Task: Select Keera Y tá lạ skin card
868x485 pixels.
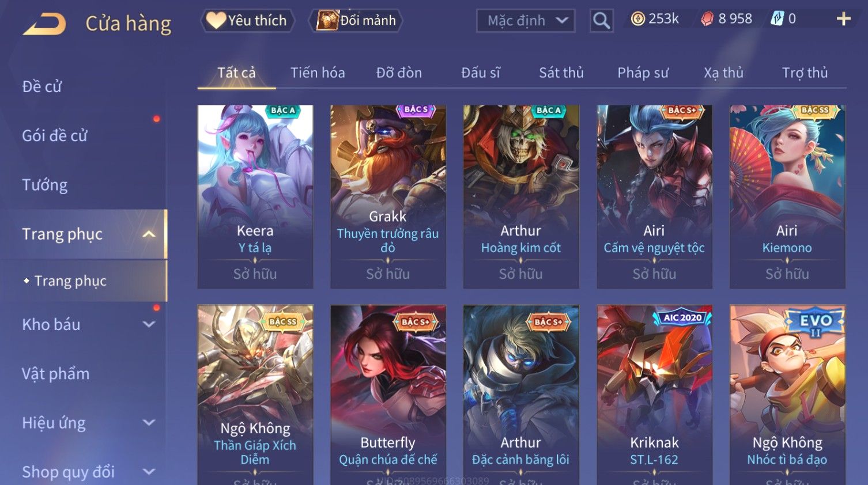Action: click(x=255, y=196)
